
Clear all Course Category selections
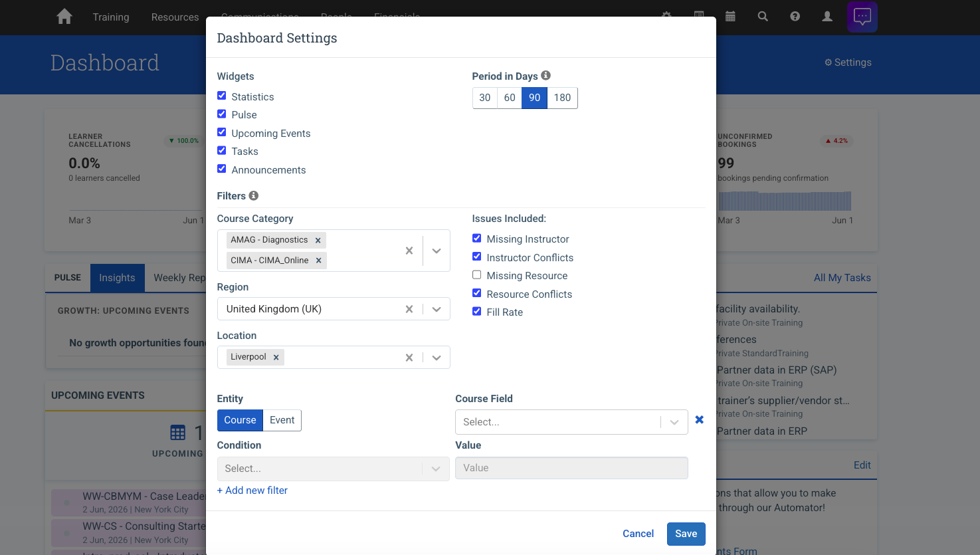click(409, 251)
